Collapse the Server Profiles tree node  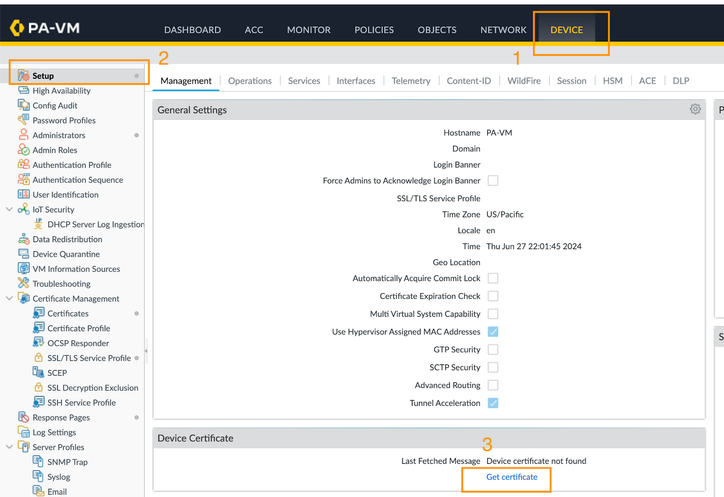(x=9, y=447)
